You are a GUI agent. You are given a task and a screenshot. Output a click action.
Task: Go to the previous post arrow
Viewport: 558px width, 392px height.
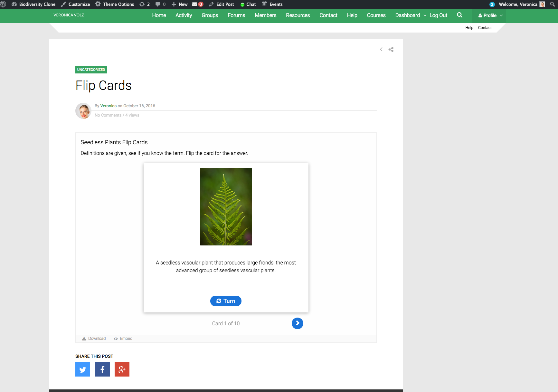point(381,49)
